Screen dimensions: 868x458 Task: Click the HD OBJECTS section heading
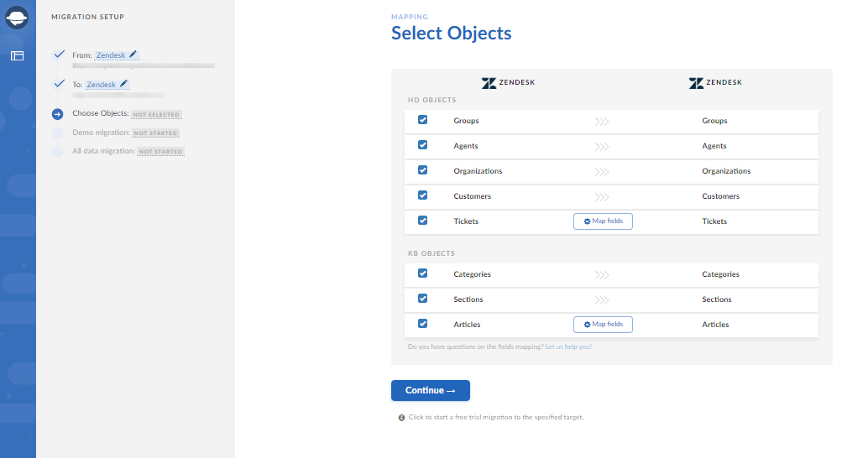(x=431, y=100)
